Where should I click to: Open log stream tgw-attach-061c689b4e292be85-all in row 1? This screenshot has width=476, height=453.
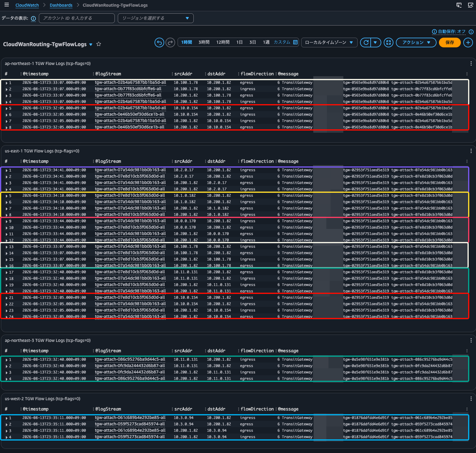tap(130, 418)
